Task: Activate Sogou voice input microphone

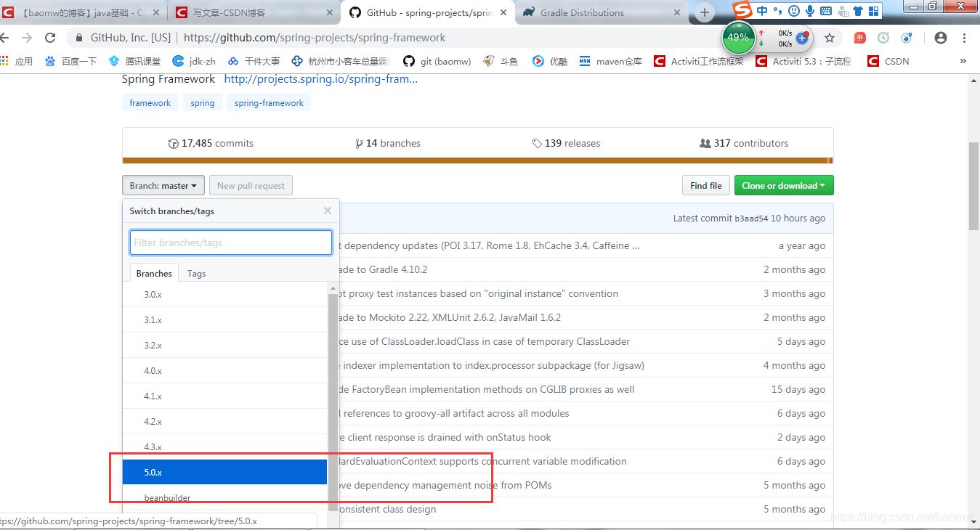Action: (810, 11)
